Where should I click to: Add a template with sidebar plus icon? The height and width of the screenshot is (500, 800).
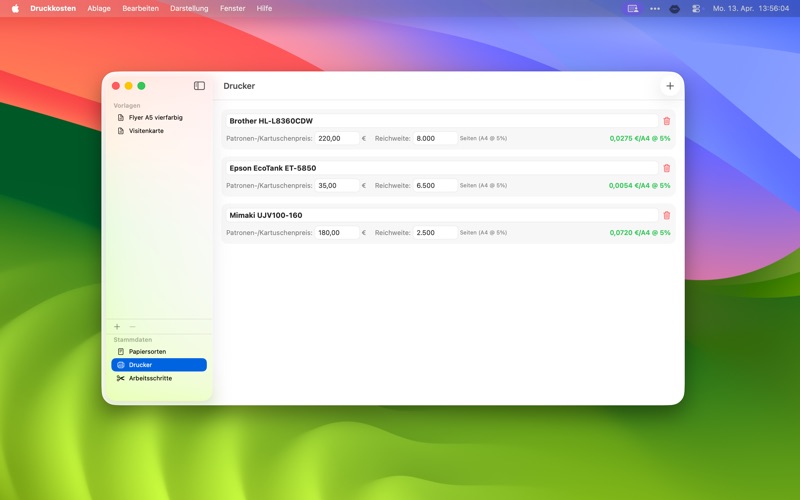click(117, 327)
